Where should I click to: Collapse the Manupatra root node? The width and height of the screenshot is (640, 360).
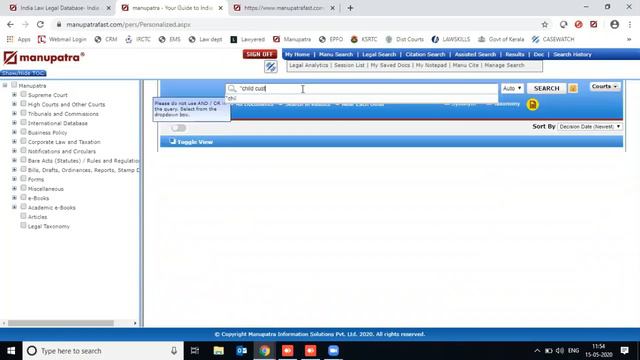tap(5, 85)
